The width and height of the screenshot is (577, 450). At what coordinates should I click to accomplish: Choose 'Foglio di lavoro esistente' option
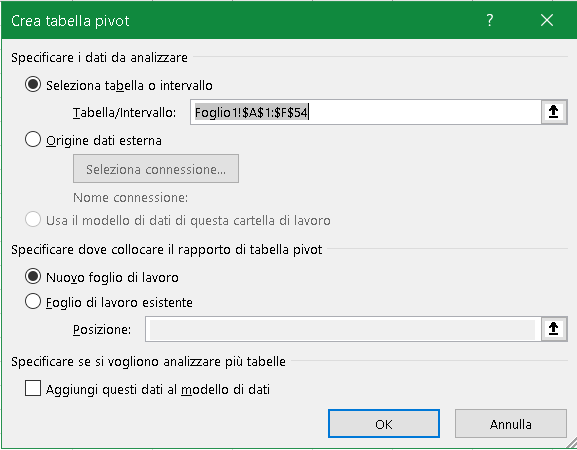(33, 302)
